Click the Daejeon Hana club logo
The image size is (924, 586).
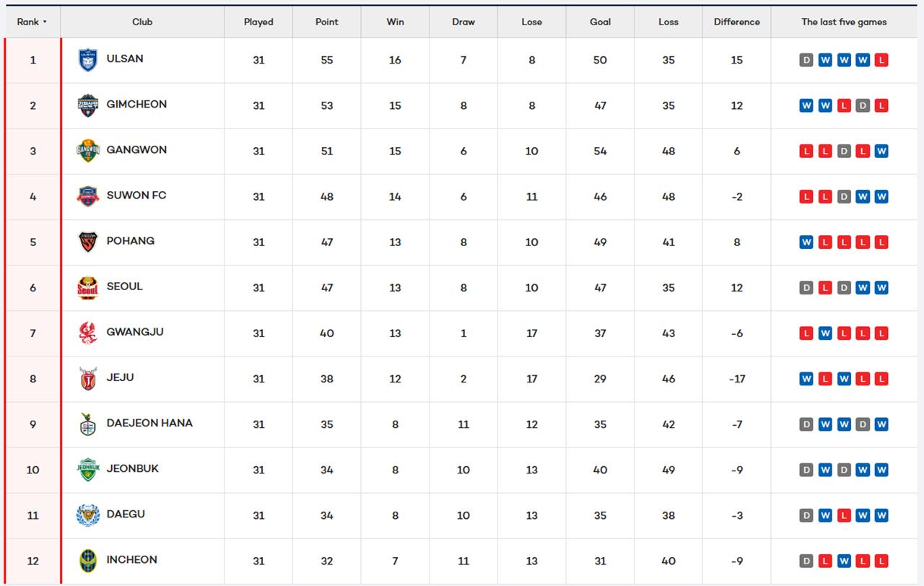click(88, 424)
